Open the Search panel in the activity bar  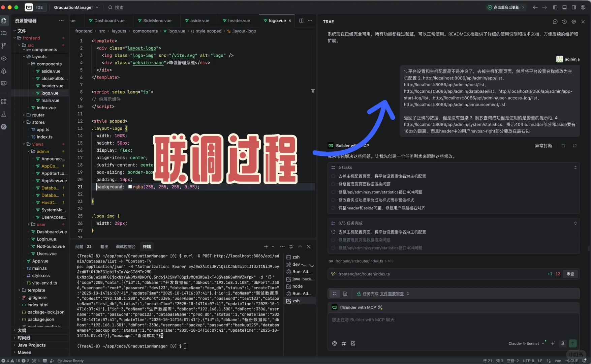4,33
